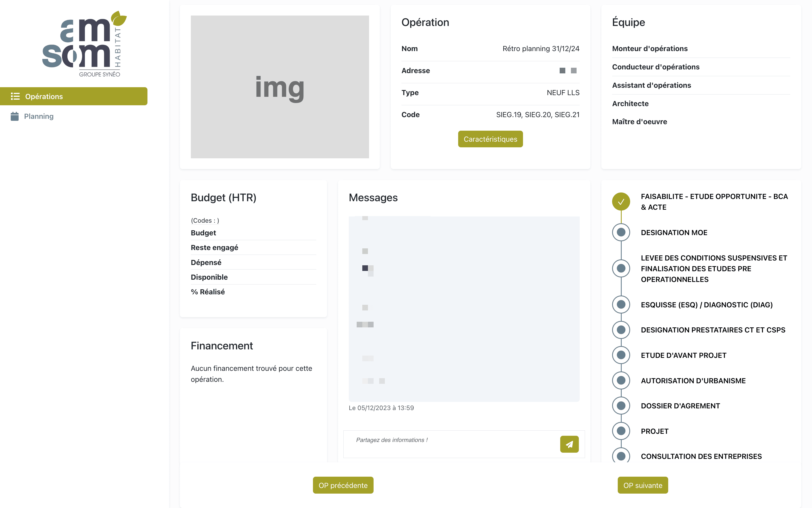Click 'Reste engagé' budget row
The image size is (812, 508).
[x=253, y=248]
